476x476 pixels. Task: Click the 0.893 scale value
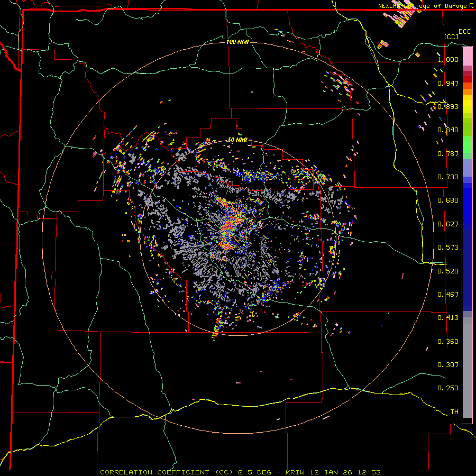pyautogui.click(x=448, y=106)
